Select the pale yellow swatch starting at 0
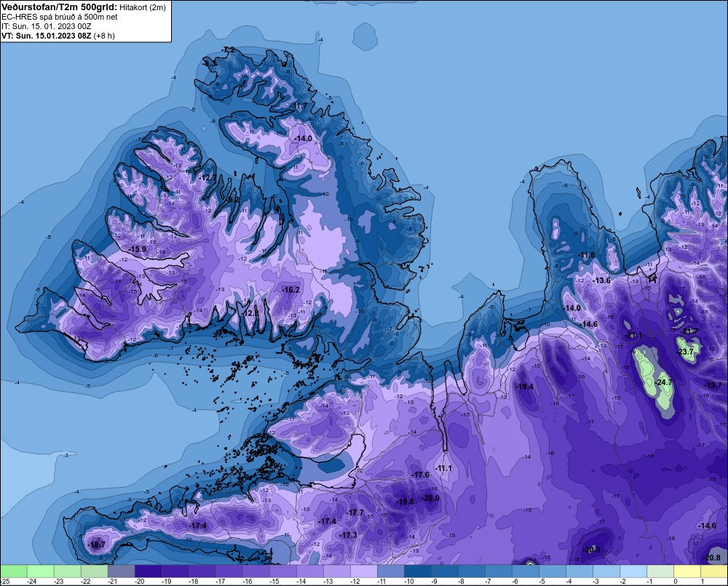The height and width of the screenshot is (586, 728). pyautogui.click(x=687, y=571)
